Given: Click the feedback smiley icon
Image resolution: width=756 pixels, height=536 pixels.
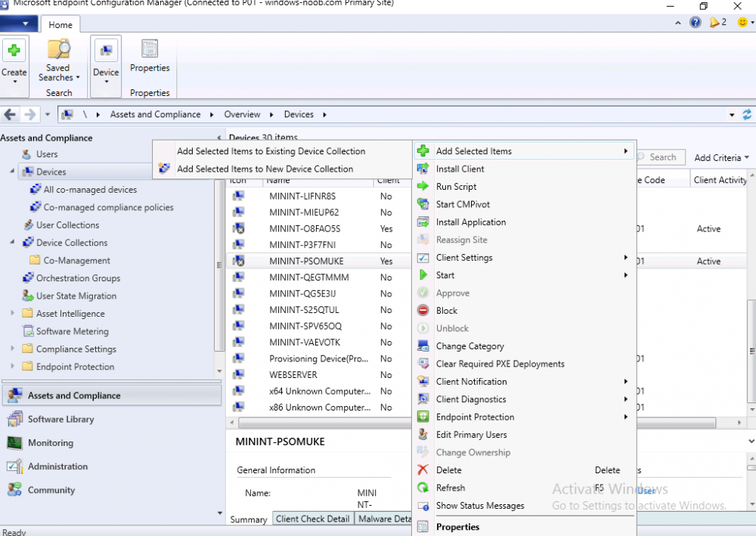Looking at the screenshot, I should (742, 22).
